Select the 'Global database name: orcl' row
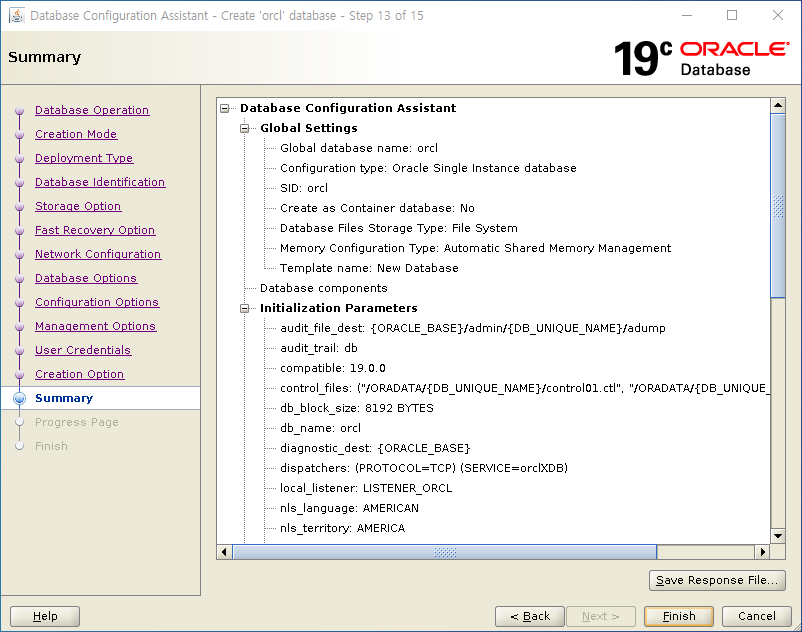802x632 pixels. tap(359, 148)
